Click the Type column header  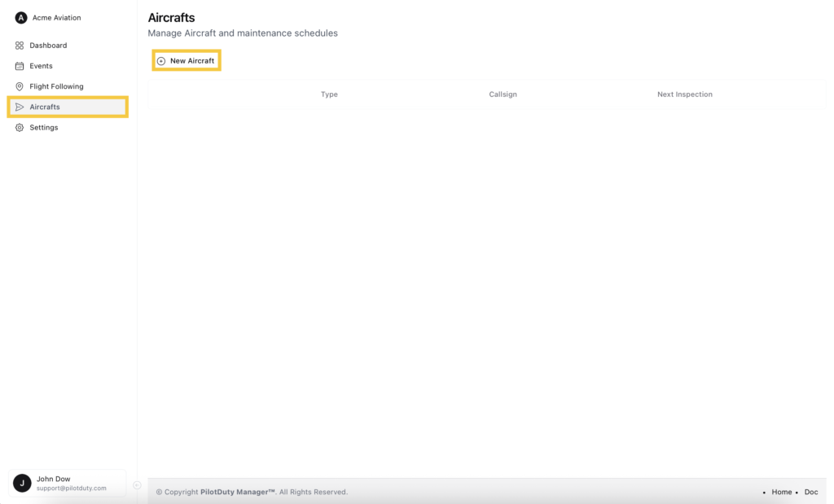click(329, 94)
